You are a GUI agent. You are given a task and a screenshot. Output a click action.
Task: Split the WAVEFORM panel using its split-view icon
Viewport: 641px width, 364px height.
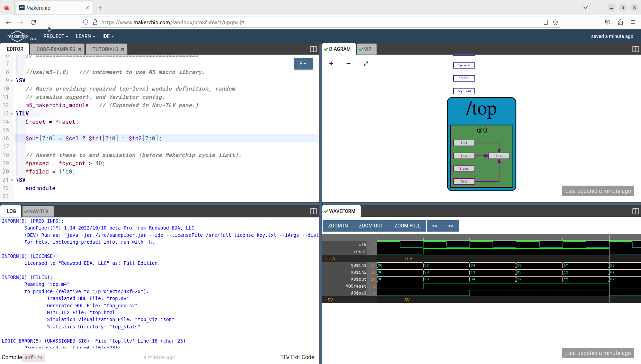636,211
